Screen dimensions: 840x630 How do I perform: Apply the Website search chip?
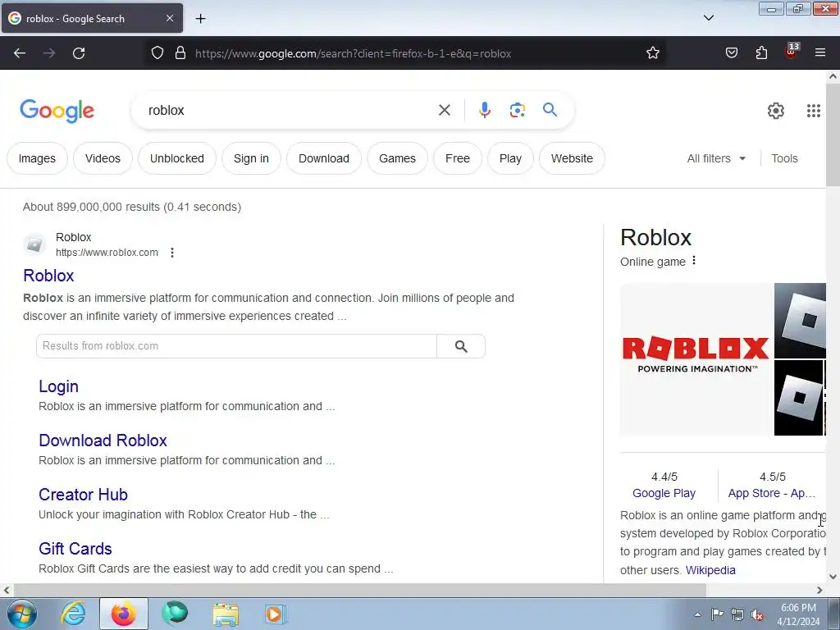pos(572,158)
